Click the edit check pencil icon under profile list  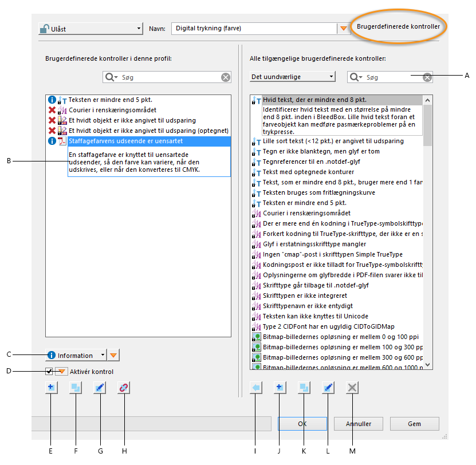pyautogui.click(x=100, y=387)
